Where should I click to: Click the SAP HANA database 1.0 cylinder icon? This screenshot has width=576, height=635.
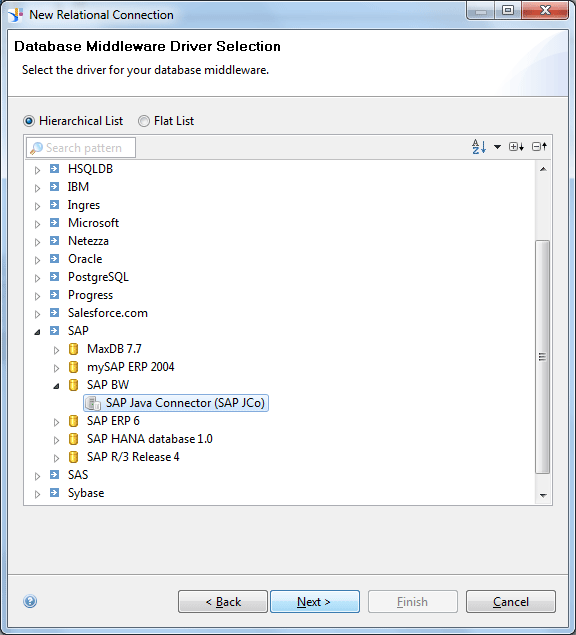73,439
